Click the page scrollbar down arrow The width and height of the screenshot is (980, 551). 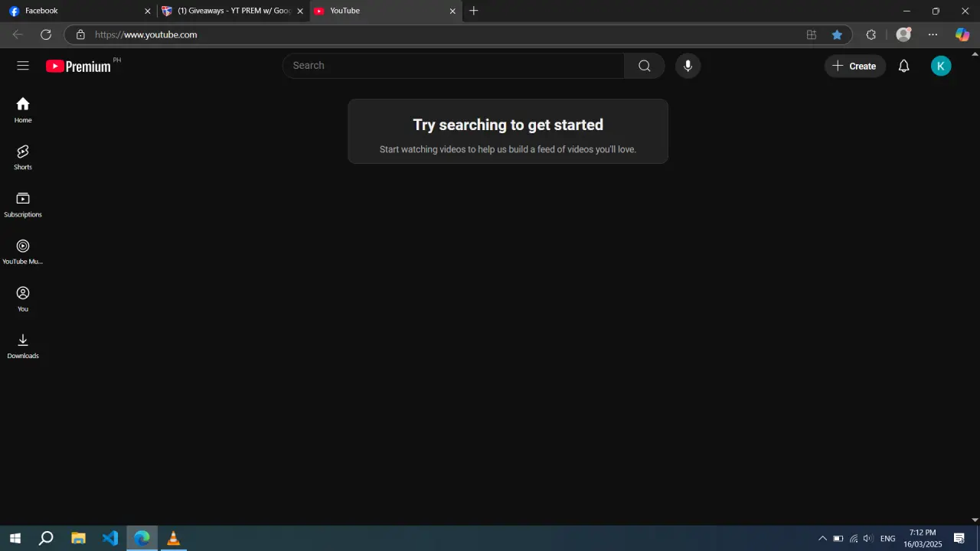(x=975, y=520)
